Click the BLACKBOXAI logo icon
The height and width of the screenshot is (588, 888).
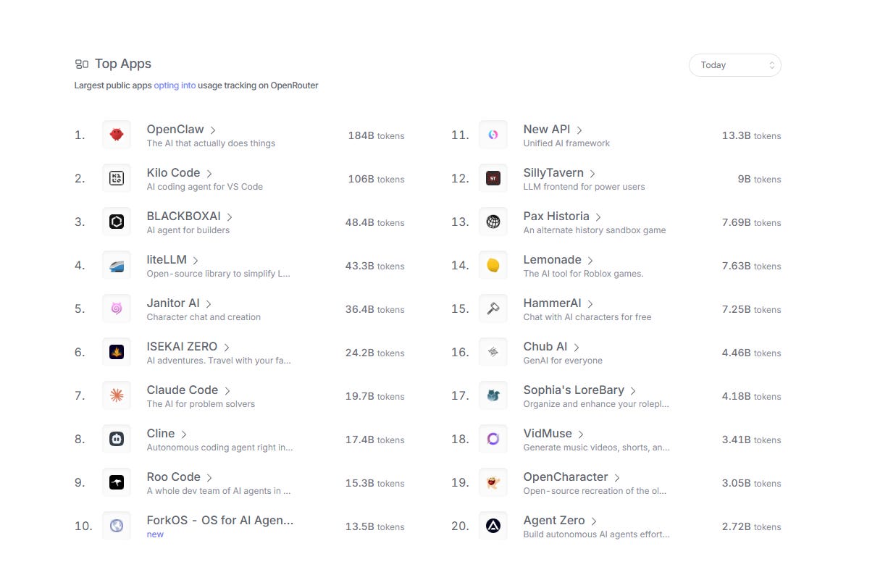pyautogui.click(x=117, y=222)
